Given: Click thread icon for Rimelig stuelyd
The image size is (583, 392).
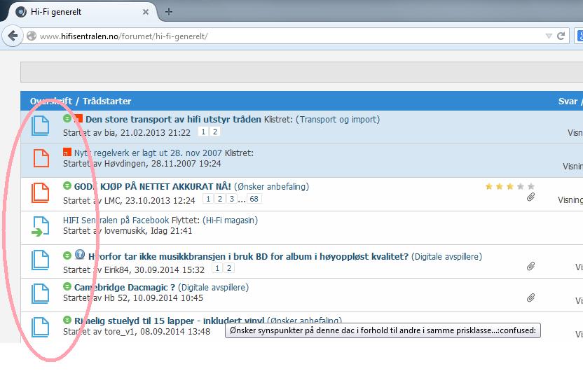Looking at the screenshot, I should (x=40, y=327).
